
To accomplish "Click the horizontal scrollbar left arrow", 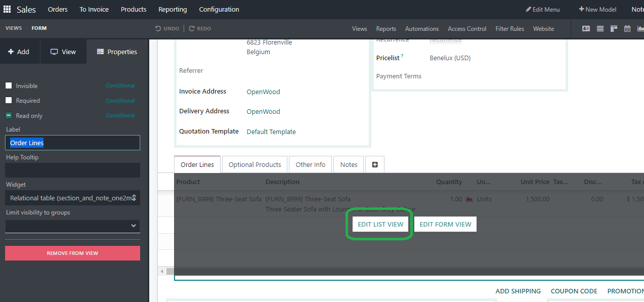I will click(x=162, y=272).
